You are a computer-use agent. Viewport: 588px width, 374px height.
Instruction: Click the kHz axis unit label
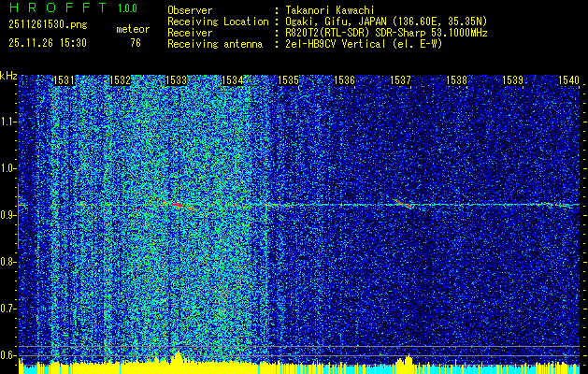[x=8, y=76]
